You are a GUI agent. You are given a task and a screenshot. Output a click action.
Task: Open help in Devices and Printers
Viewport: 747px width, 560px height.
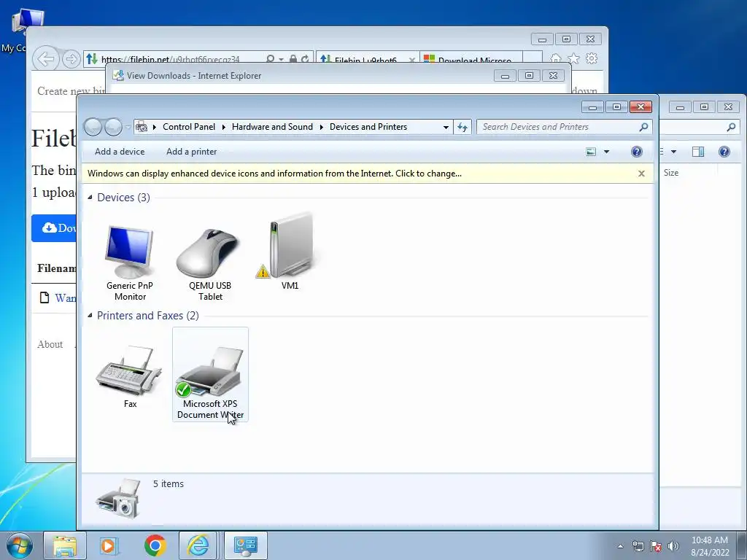(636, 152)
